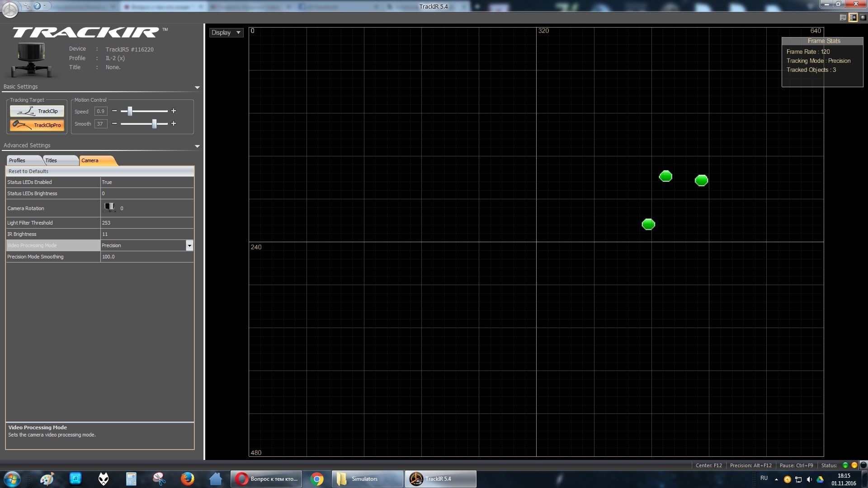Collapse the Advanced Settings section
This screenshot has height=488, width=868.
[x=197, y=146]
